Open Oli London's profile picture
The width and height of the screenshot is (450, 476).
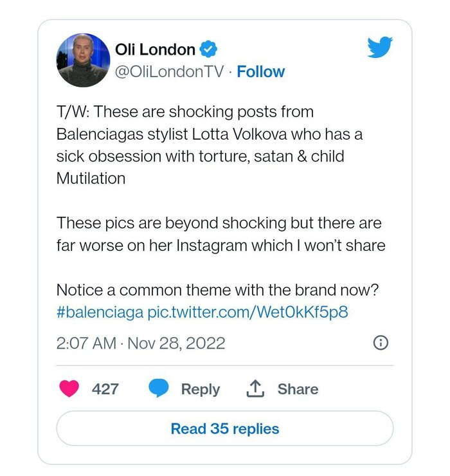coord(84,60)
